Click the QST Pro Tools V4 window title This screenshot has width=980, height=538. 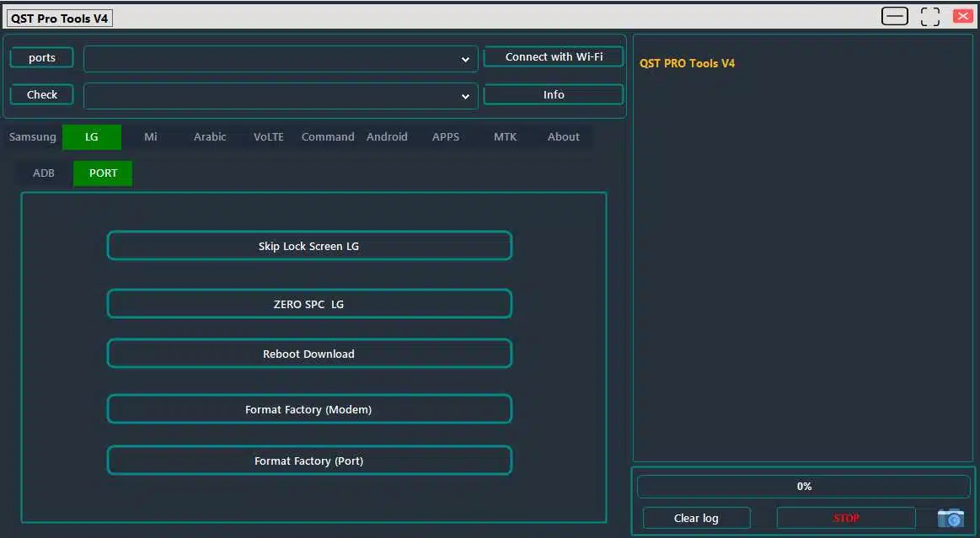coord(59,18)
